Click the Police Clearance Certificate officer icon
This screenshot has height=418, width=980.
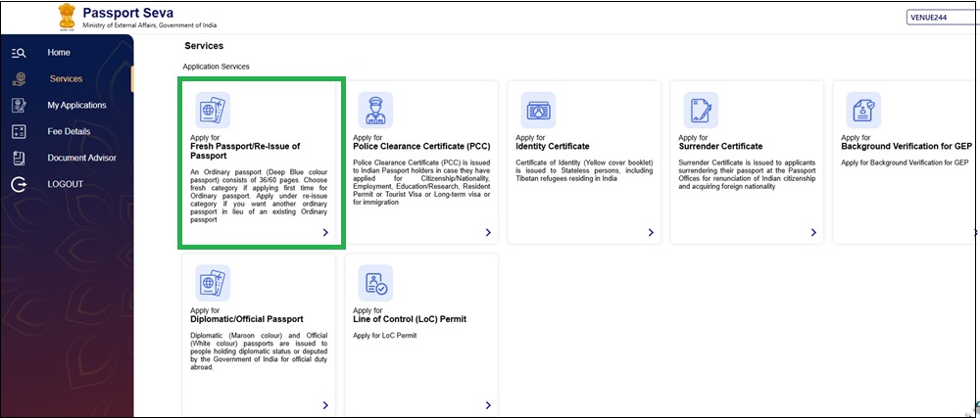coord(375,111)
